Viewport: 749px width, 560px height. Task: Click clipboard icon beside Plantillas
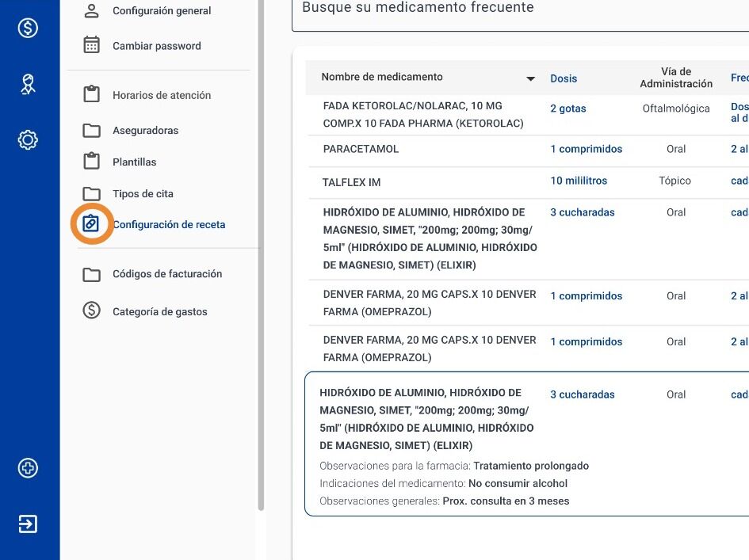[x=91, y=161]
